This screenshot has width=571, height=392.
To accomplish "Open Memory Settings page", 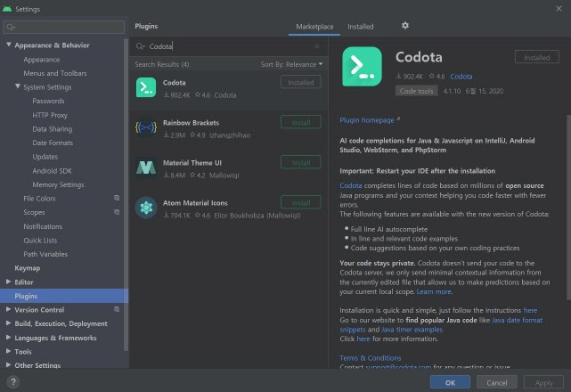I will (x=58, y=184).
